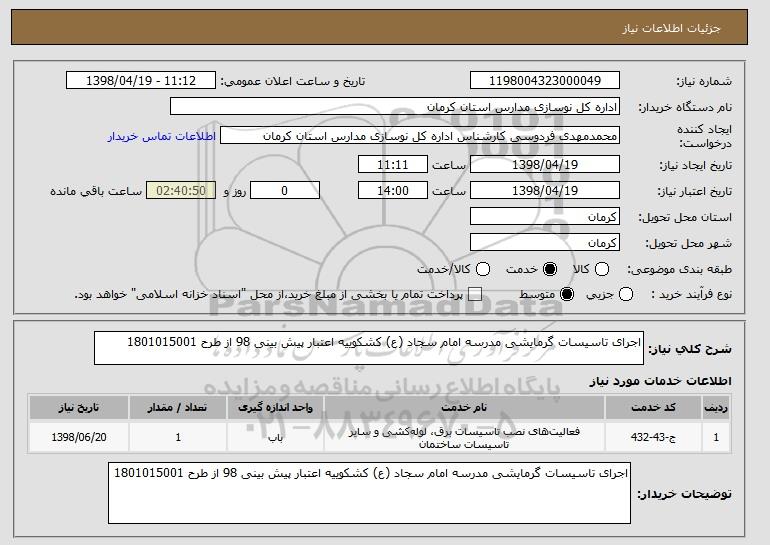Open the اطلاعات تماس خریدار link
Image resolution: width=770 pixels, height=545 pixels.
(162, 136)
